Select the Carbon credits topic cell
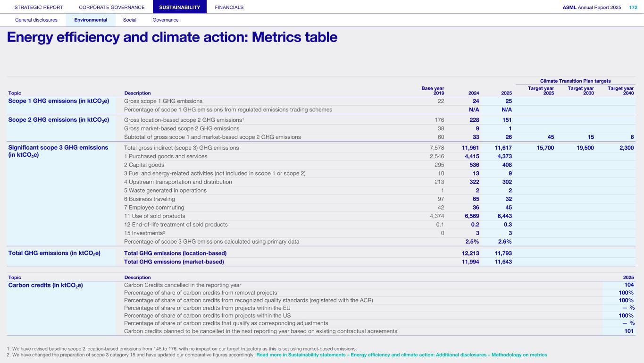Viewport: 644px width, 363px height. coord(46,285)
